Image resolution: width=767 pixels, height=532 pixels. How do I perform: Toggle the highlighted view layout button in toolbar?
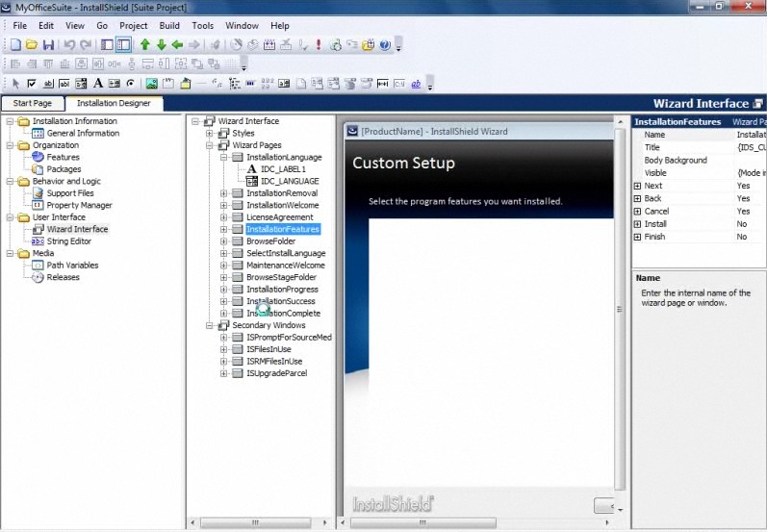point(123,45)
